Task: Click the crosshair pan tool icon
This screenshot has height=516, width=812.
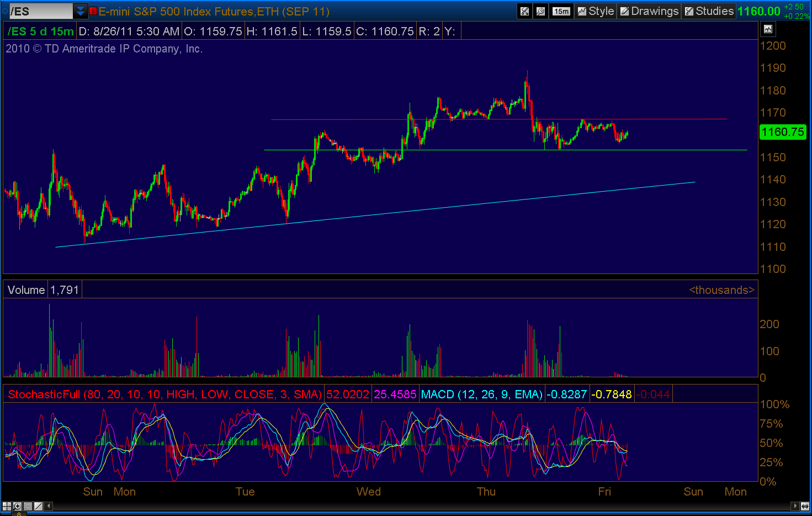Action: [7, 506]
